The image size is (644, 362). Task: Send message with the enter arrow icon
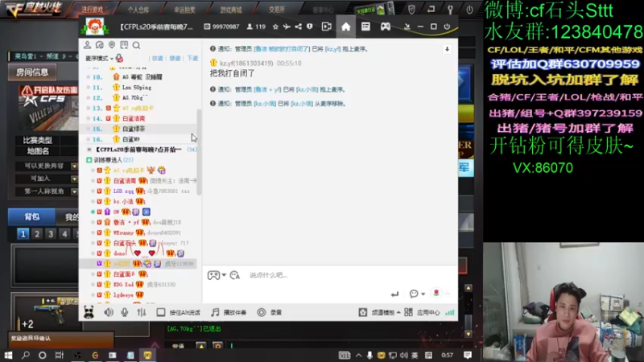pos(394,294)
